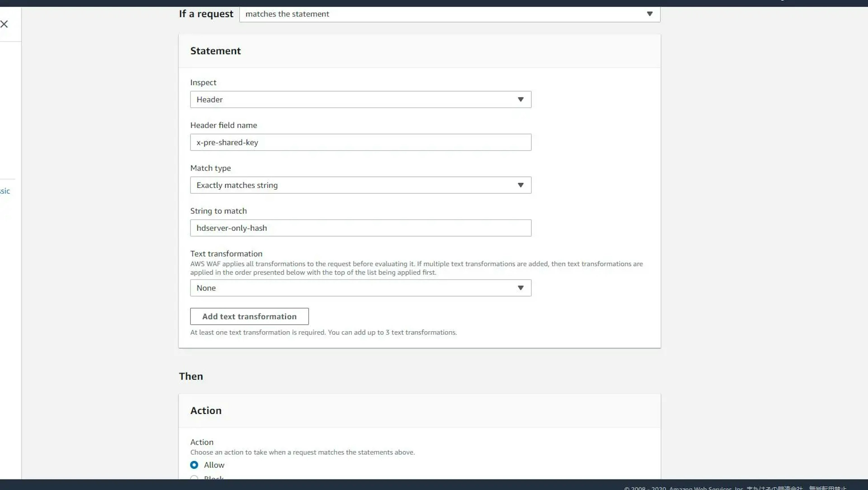Click the Header field name input
868x490 pixels.
coord(361,142)
